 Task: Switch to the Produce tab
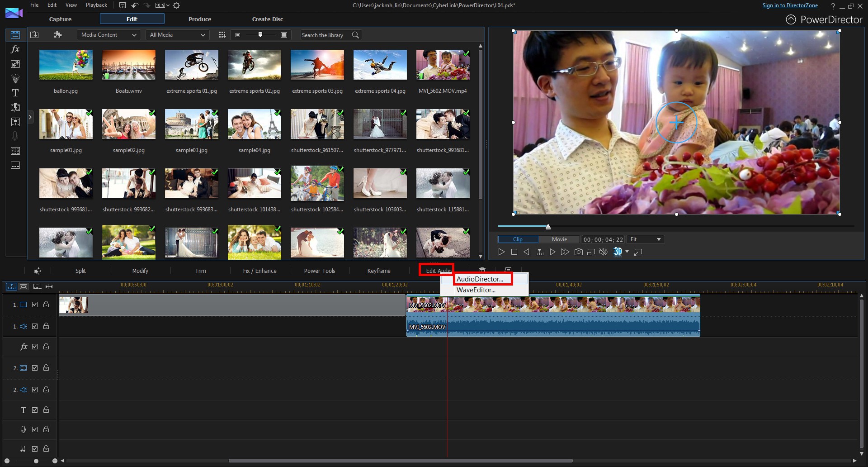point(200,19)
